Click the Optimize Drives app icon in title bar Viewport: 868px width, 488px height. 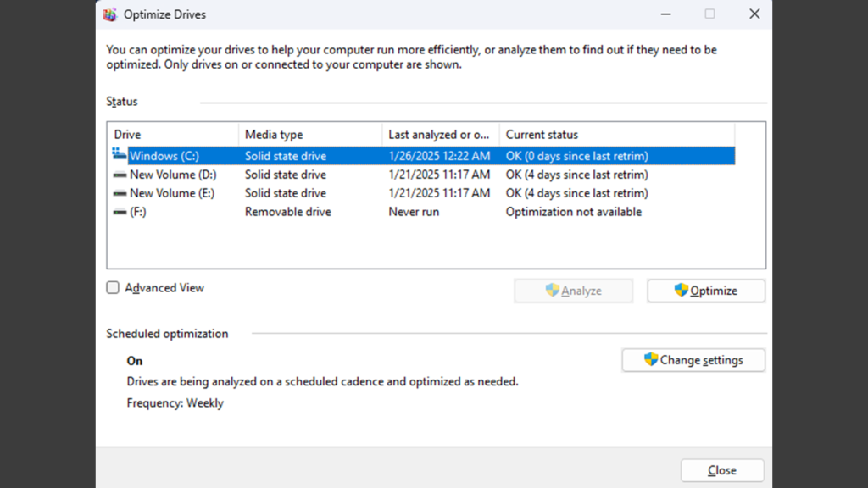click(110, 14)
